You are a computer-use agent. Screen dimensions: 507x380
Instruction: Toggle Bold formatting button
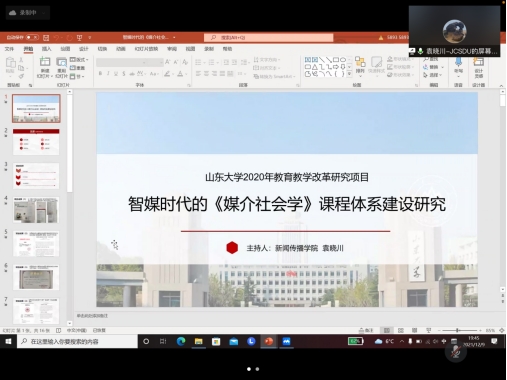click(100, 73)
